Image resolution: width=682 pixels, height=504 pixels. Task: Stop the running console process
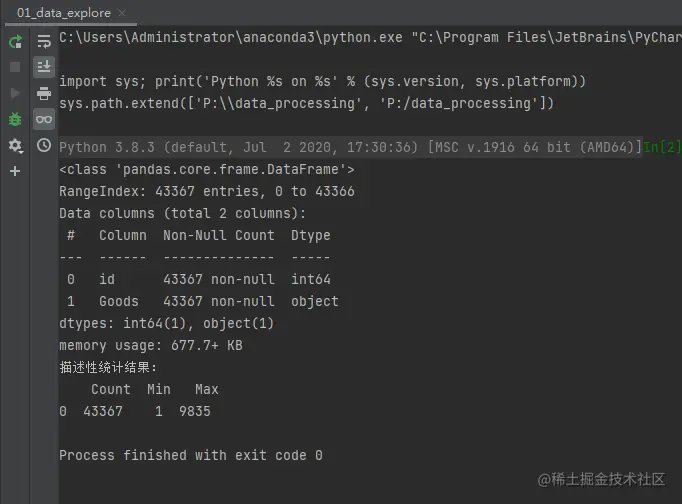click(15, 67)
